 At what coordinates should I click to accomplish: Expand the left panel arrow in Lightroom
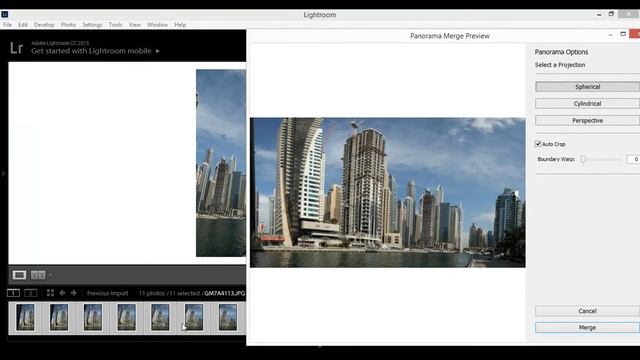click(x=3, y=173)
